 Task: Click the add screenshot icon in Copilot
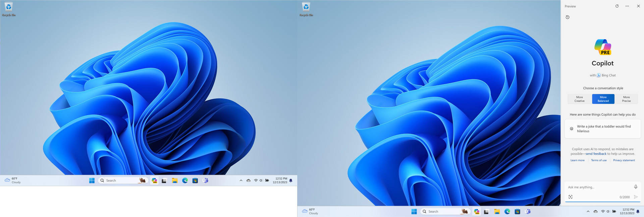[x=571, y=197]
